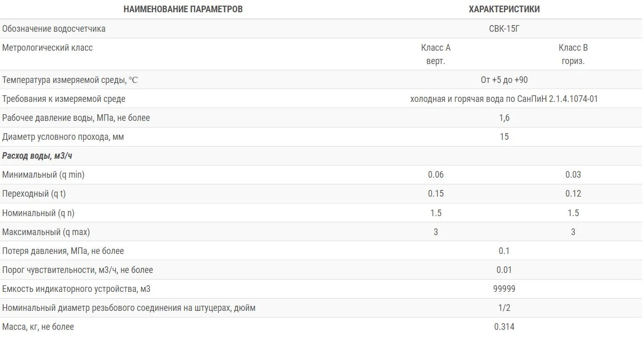This screenshot has width=644, height=338.
Task: Click the minimum flow value 0.06
Action: point(436,175)
